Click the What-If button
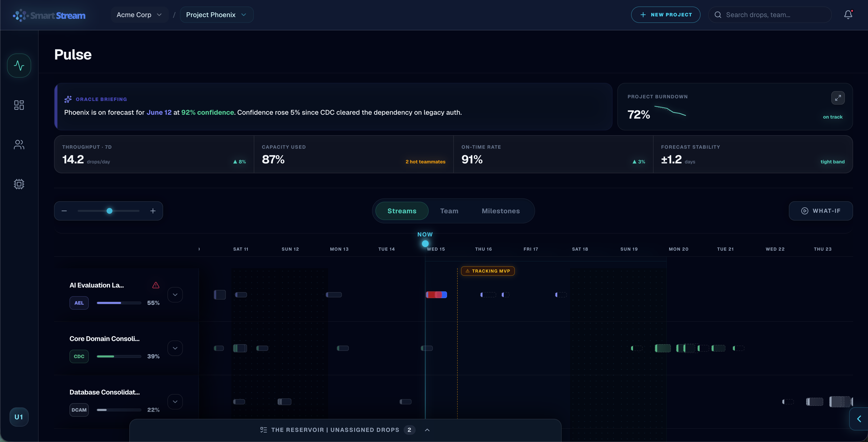Image resolution: width=868 pixels, height=442 pixels. (820, 211)
